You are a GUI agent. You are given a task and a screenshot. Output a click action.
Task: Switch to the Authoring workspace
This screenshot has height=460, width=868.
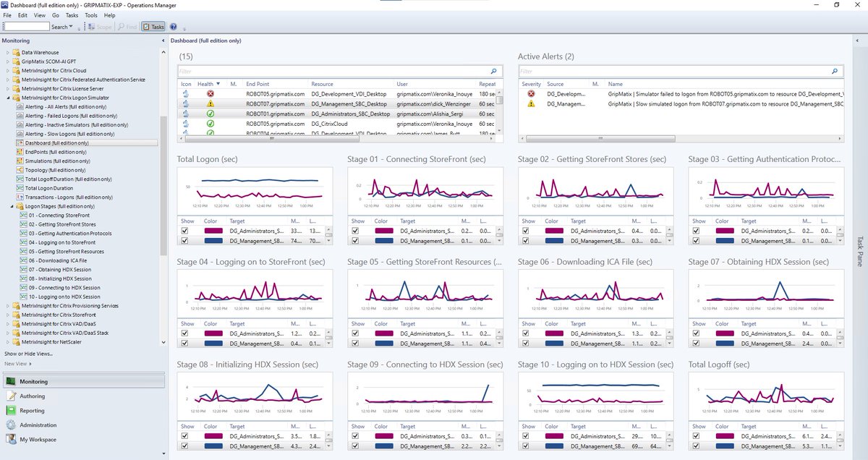coord(33,396)
